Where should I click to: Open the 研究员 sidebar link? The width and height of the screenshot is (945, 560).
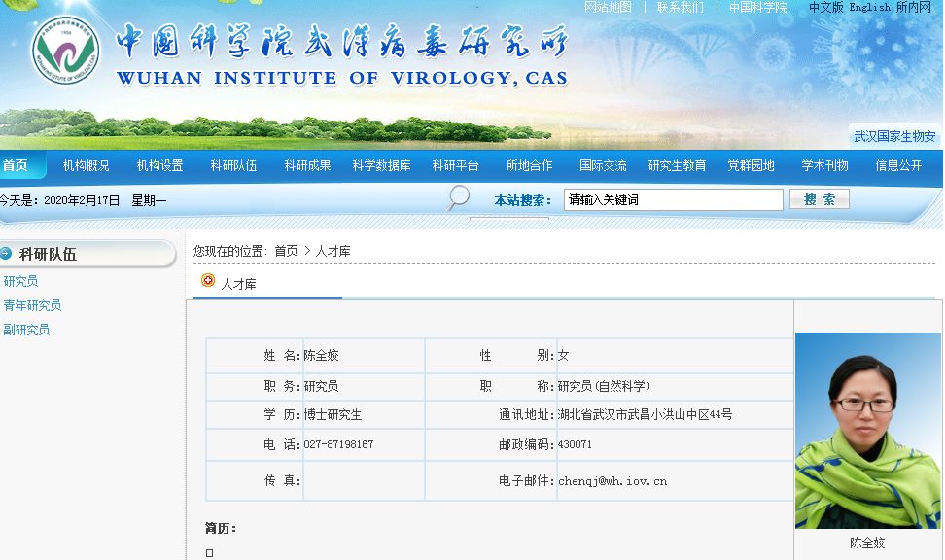pos(20,282)
